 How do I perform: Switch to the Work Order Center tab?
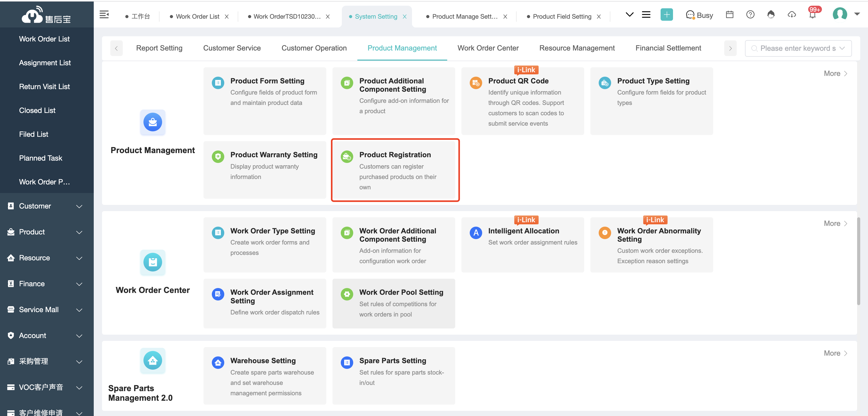(488, 48)
